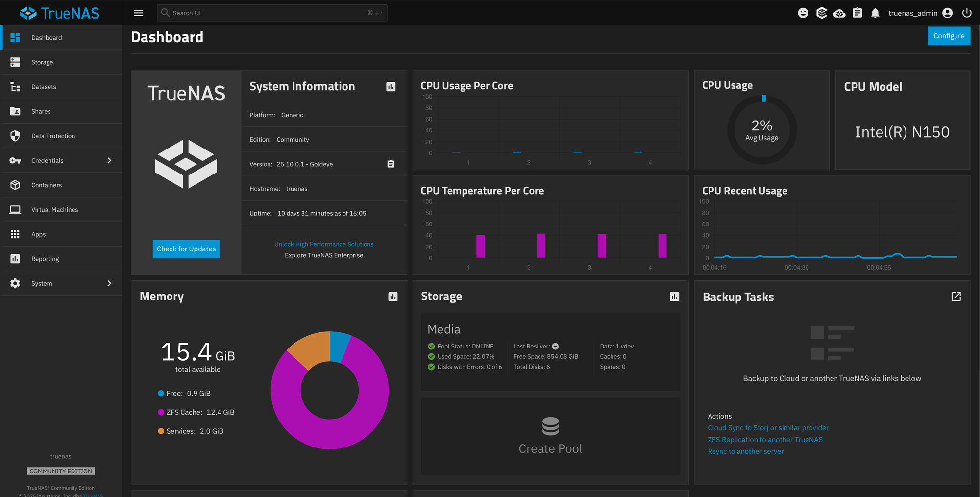Image resolution: width=980 pixels, height=497 pixels.
Task: Open Storage reports chart icon
Action: 674,297
